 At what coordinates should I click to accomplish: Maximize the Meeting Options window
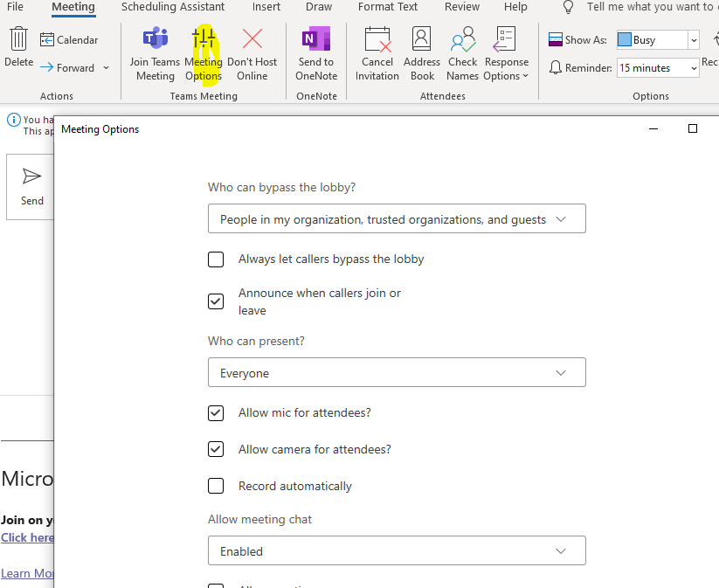[693, 129]
